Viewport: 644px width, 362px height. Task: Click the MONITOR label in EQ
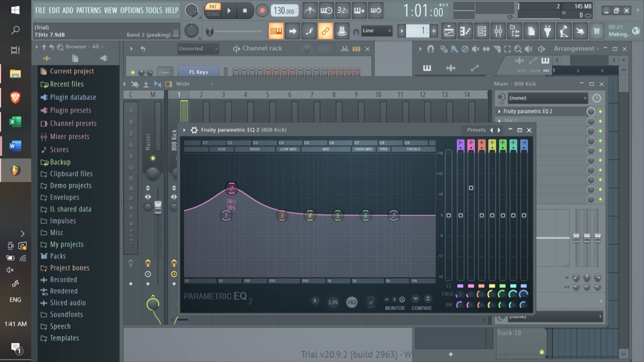tap(395, 308)
